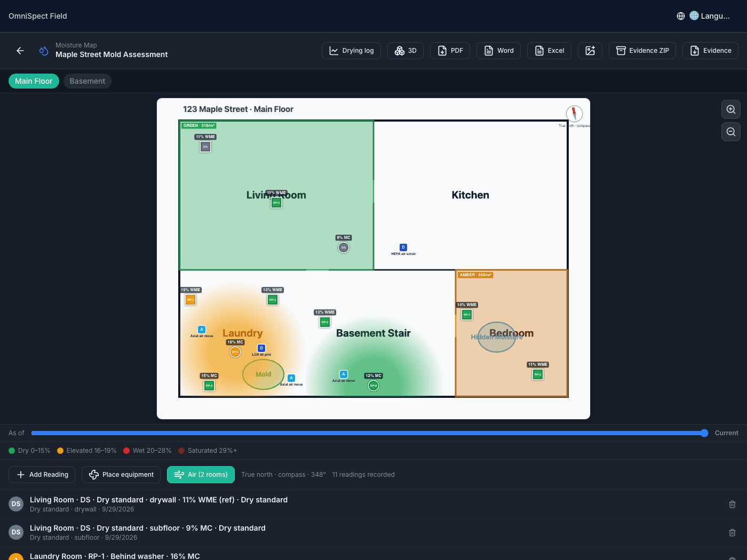Delete the Living Room drywall reading

pyautogui.click(x=732, y=504)
